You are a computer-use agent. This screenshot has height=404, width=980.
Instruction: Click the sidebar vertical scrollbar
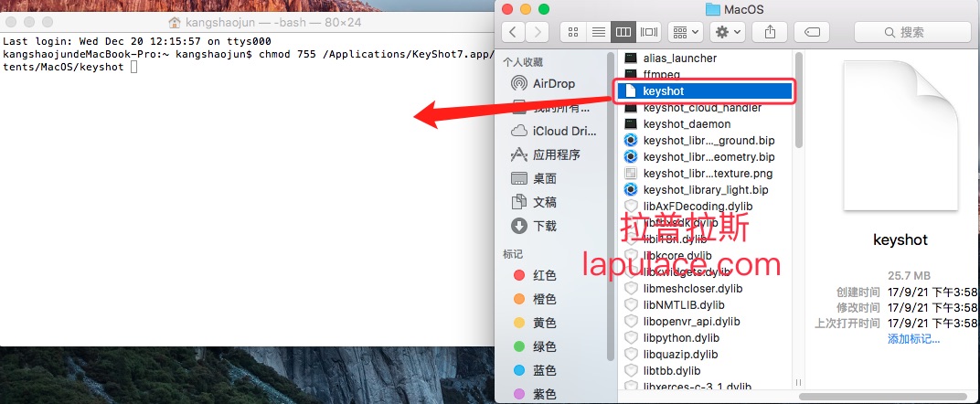[611, 206]
